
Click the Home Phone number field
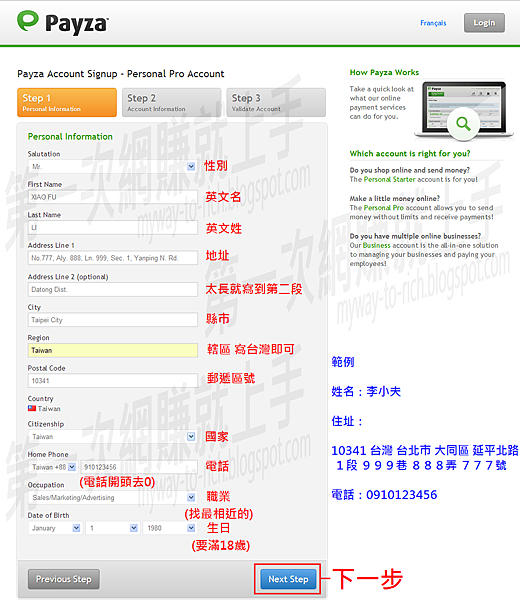[139, 467]
